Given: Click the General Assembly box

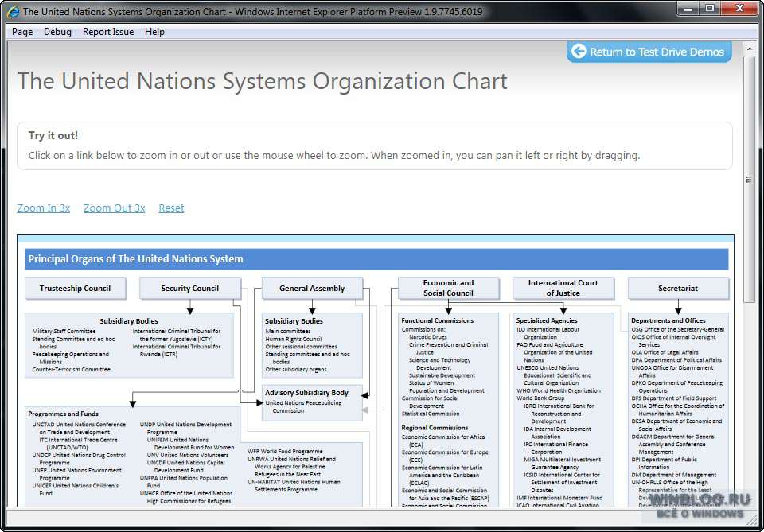Looking at the screenshot, I should click(312, 288).
